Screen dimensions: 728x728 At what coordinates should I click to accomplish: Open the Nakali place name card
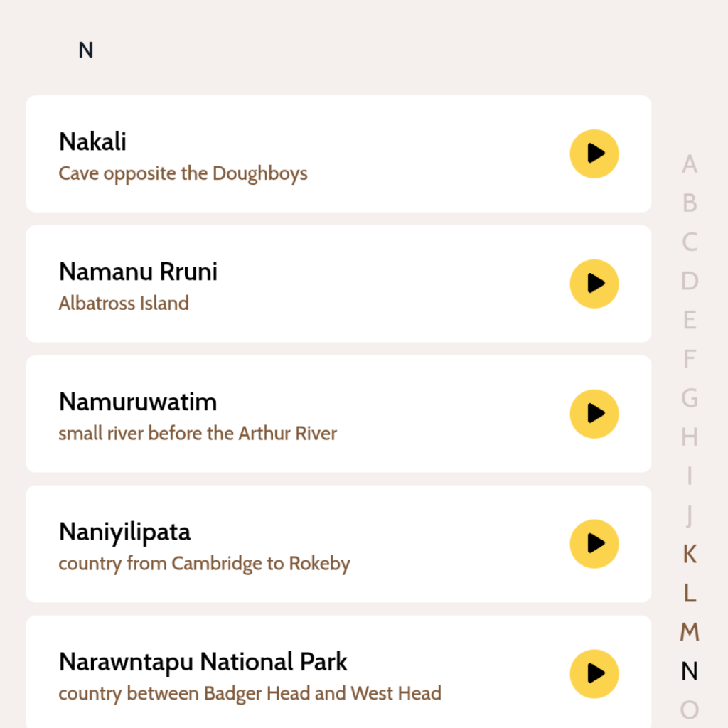[x=92, y=141]
